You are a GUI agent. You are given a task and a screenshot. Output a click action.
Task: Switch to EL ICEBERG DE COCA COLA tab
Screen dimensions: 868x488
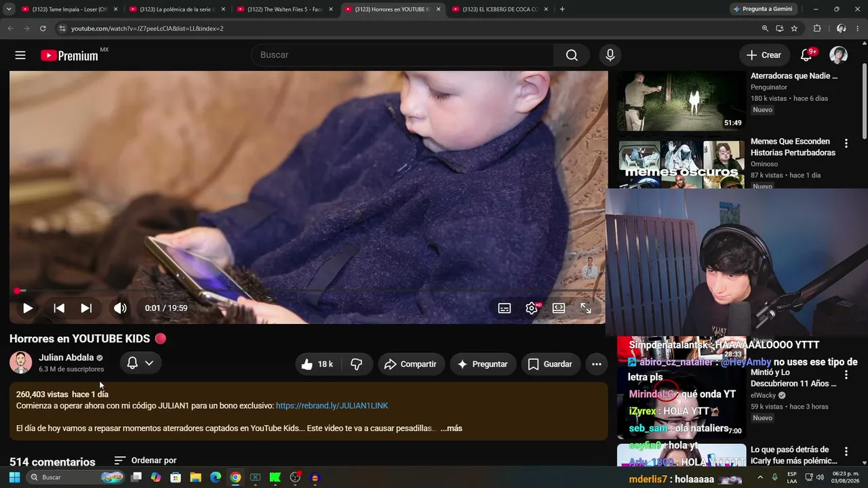500,9
